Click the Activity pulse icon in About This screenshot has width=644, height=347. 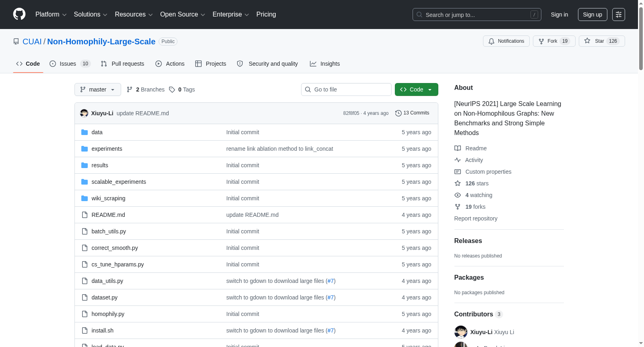pos(458,160)
